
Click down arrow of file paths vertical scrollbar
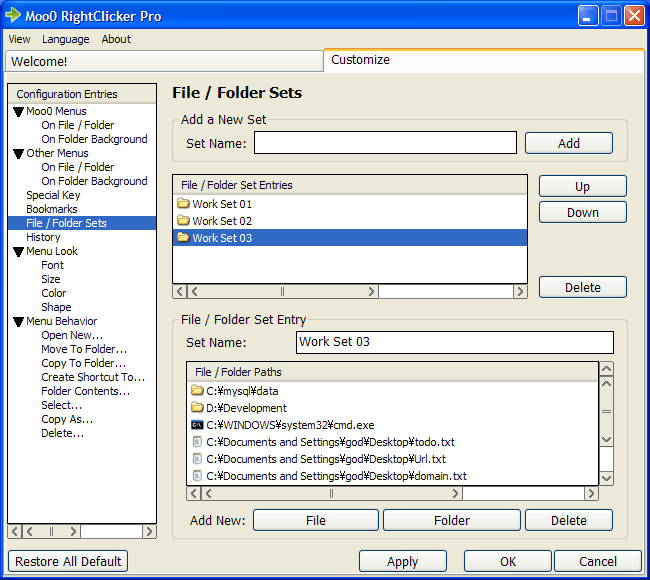(x=606, y=478)
